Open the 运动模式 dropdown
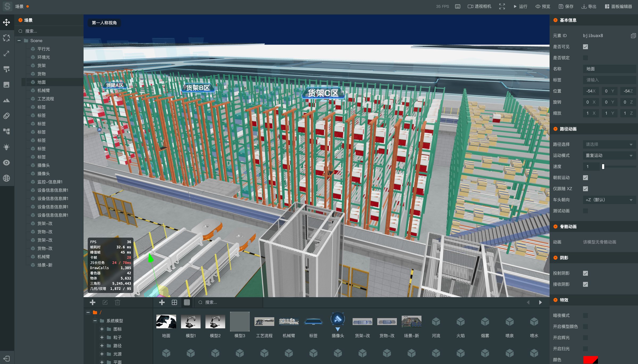The image size is (638, 364). click(x=609, y=155)
